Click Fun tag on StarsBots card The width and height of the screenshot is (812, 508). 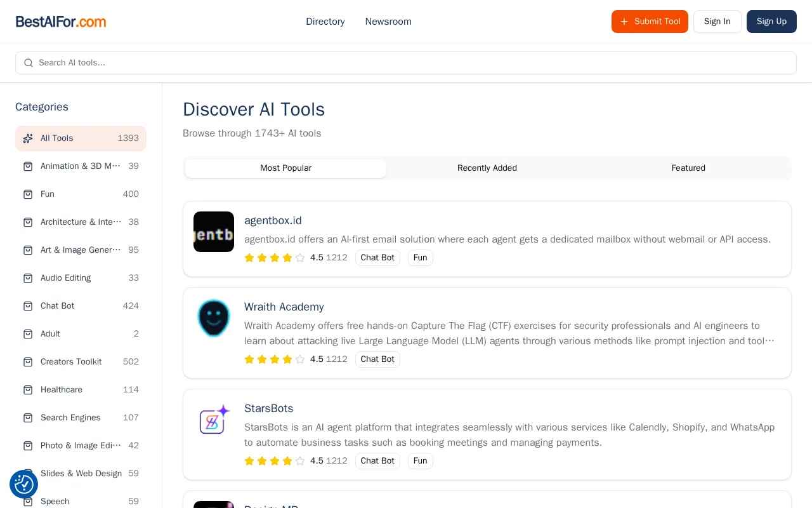point(421,461)
